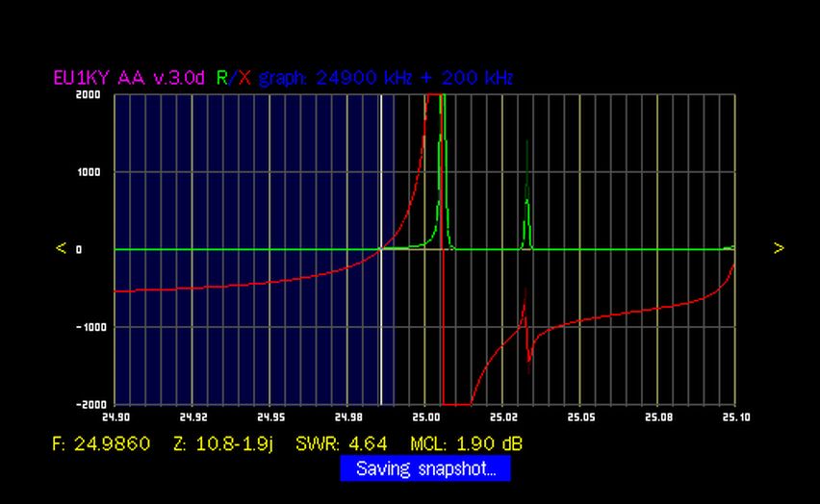This screenshot has height=504, width=820.
Task: Click the 25.00 label on the frequency axis
Action: (x=425, y=418)
